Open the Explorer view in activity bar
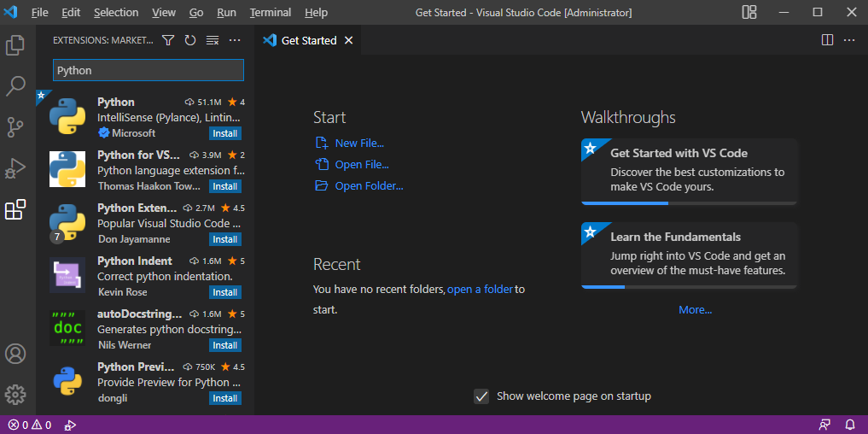Image resolution: width=868 pixels, height=434 pixels. pyautogui.click(x=15, y=45)
